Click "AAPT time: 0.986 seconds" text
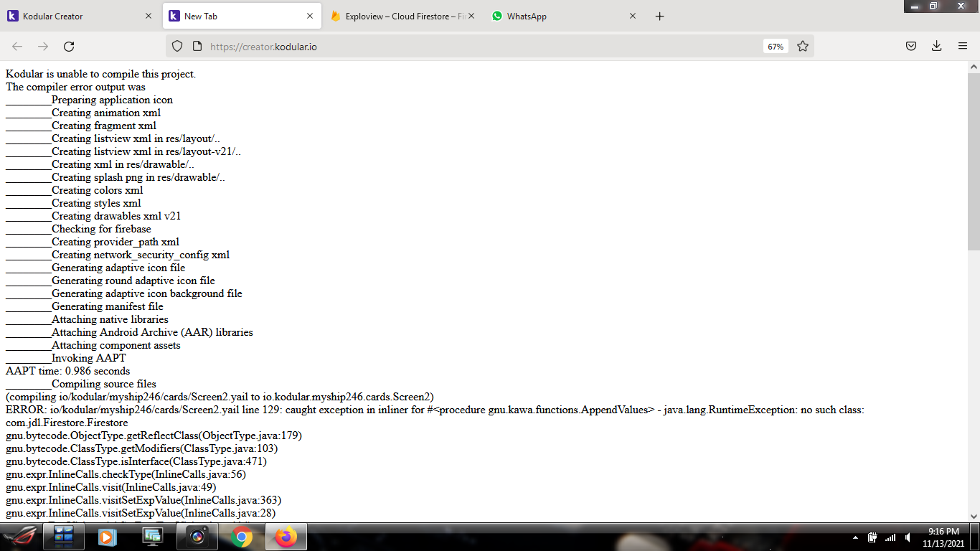The image size is (980, 551). click(68, 371)
